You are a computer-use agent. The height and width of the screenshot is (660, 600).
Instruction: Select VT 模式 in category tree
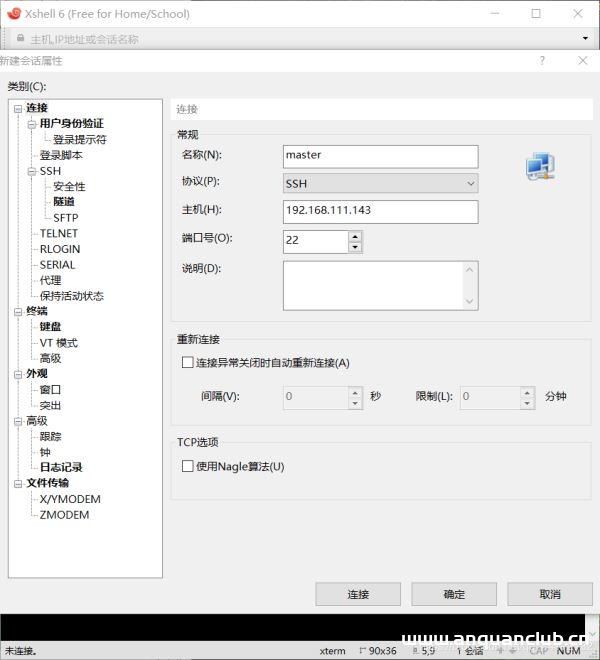[59, 343]
